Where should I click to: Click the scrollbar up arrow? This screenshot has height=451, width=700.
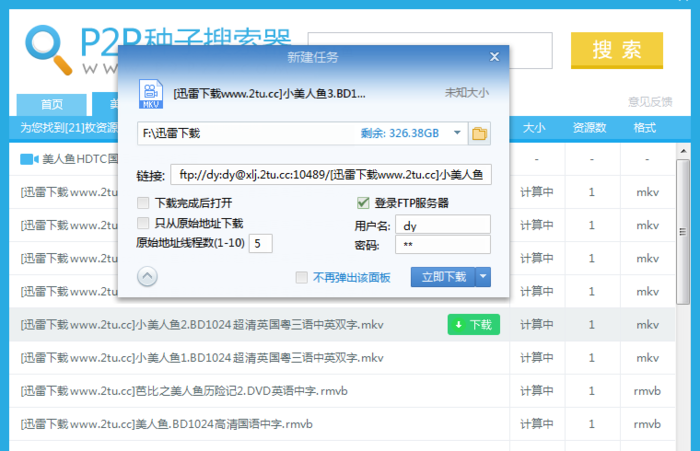683,151
